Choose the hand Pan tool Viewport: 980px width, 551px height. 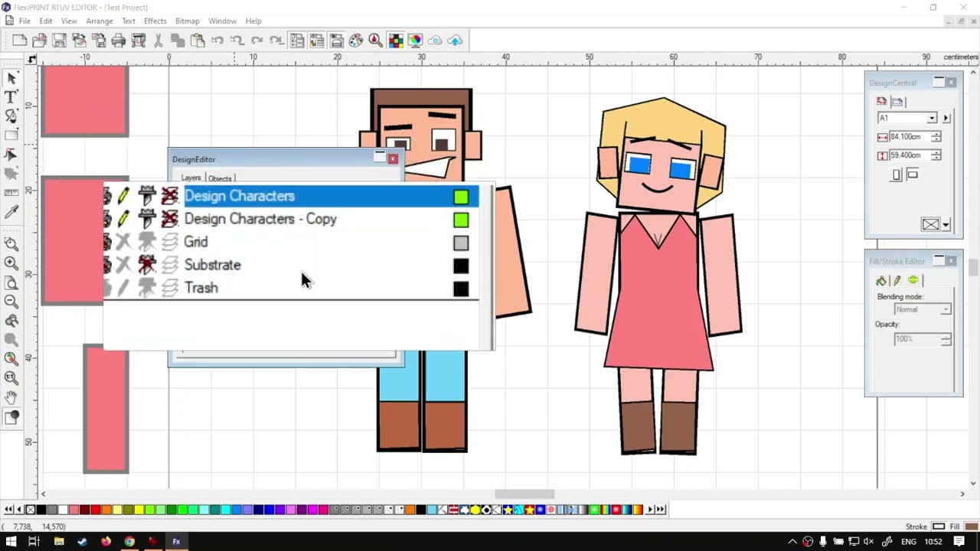pyautogui.click(x=11, y=397)
